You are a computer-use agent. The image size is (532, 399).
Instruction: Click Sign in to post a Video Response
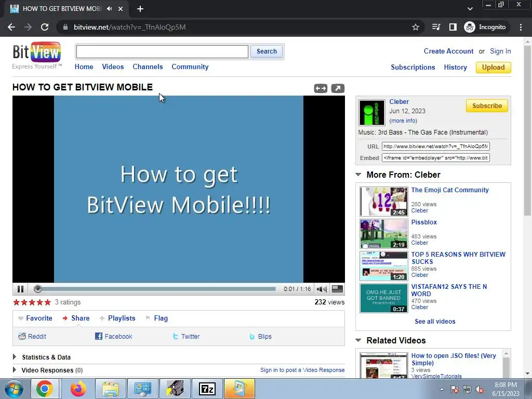(302, 370)
